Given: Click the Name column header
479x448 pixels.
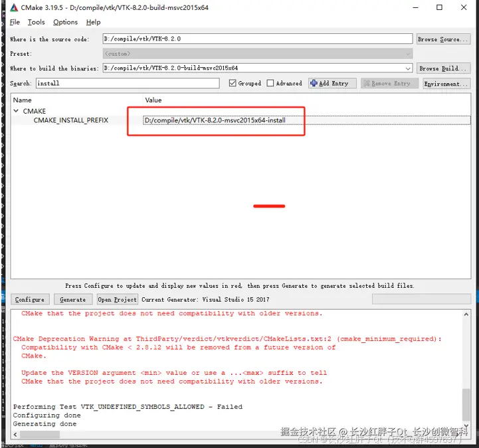Looking at the screenshot, I should pyautogui.click(x=23, y=100).
